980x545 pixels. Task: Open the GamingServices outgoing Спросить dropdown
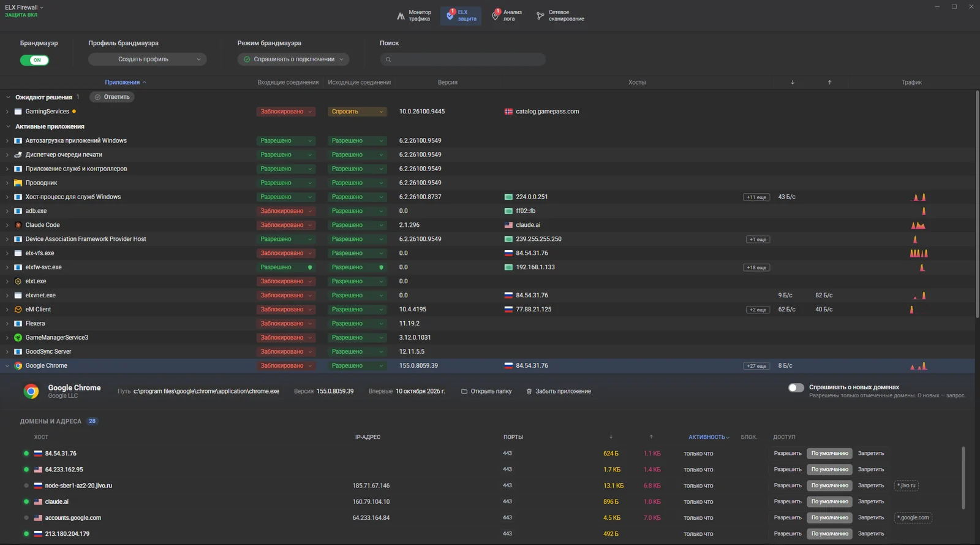coord(357,112)
